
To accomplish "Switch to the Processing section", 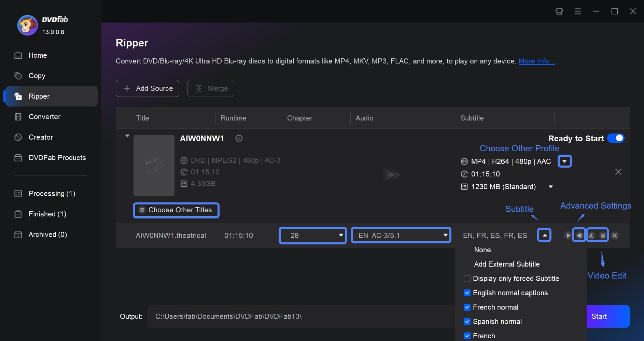I will (x=51, y=194).
